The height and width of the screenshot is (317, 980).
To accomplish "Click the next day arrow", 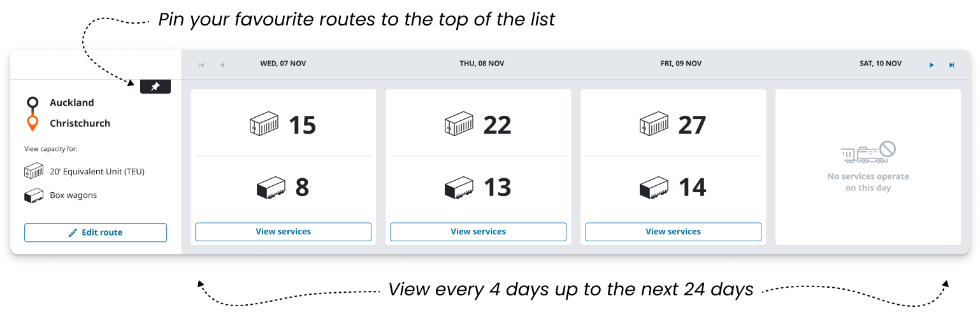I will pos(932,65).
